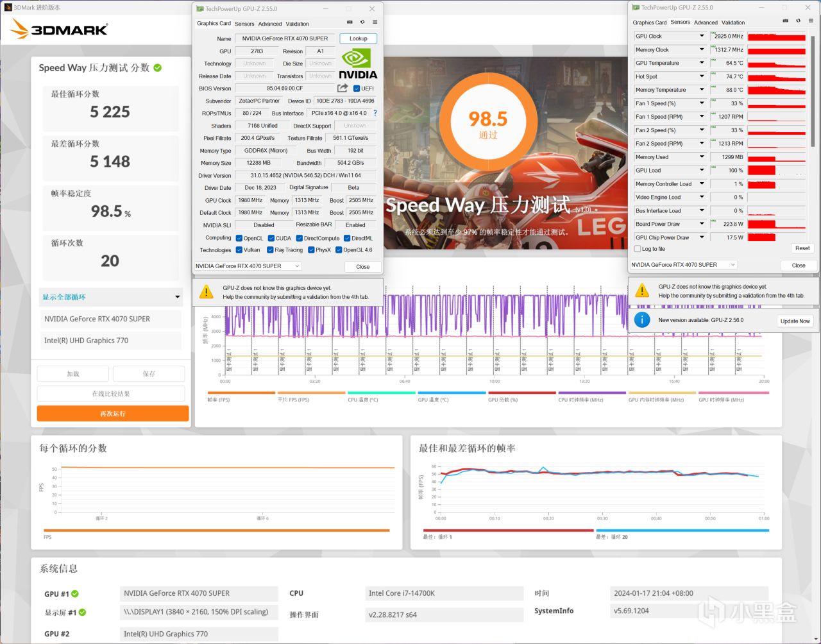Click the 3DMark logo
Viewport: 821px width, 644px height.
(59, 29)
